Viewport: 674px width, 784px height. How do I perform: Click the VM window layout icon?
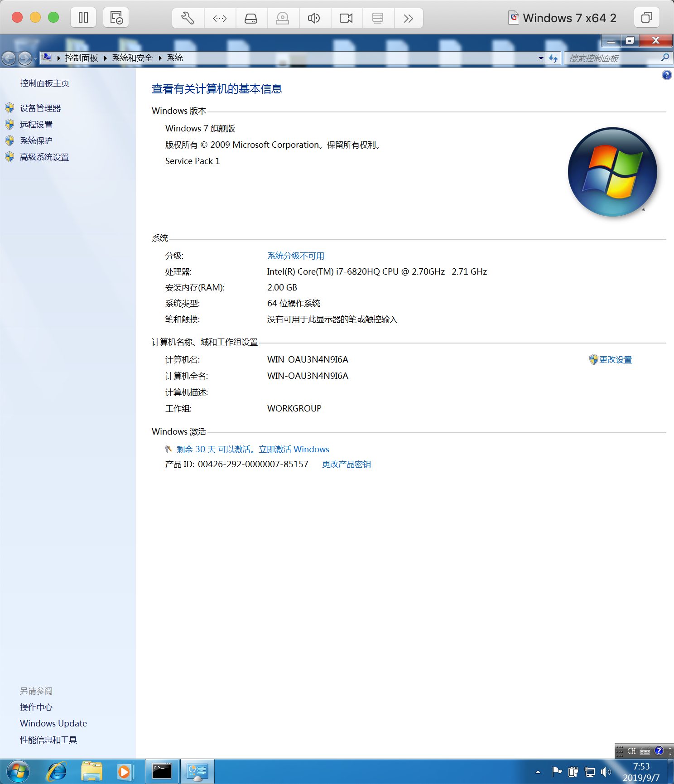point(646,18)
